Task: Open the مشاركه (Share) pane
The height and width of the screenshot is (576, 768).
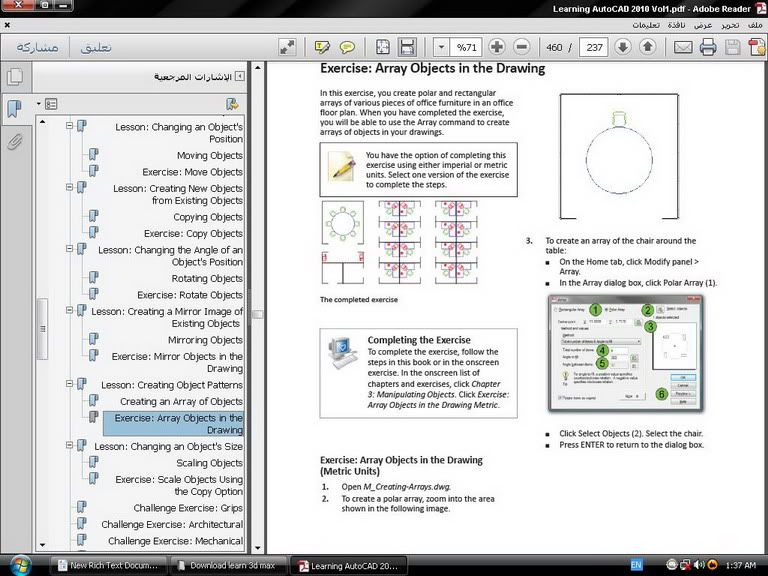Action: point(37,47)
